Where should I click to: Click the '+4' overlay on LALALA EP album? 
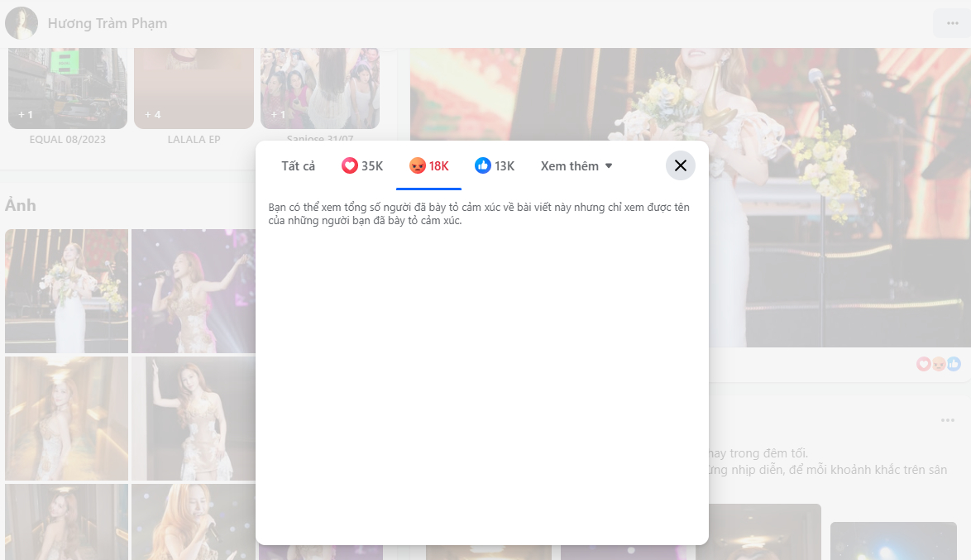[x=152, y=115]
